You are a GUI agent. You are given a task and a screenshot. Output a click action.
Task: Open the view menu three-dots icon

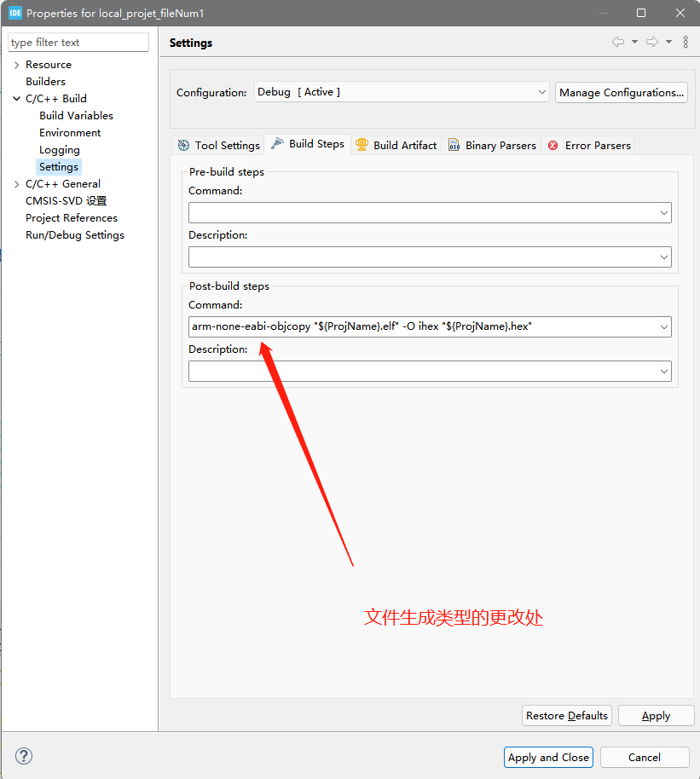(x=686, y=42)
